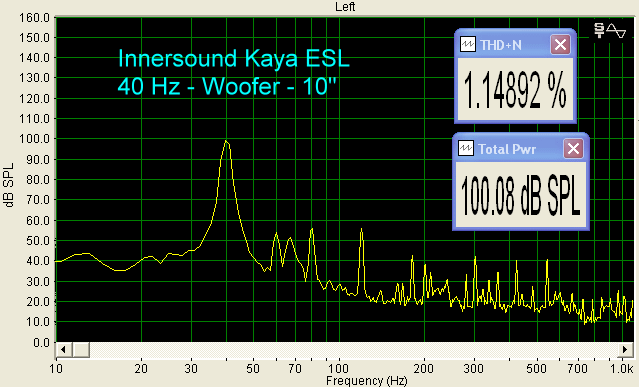
Task: Click the right scroll arrow under the plot
Action: click(x=625, y=350)
